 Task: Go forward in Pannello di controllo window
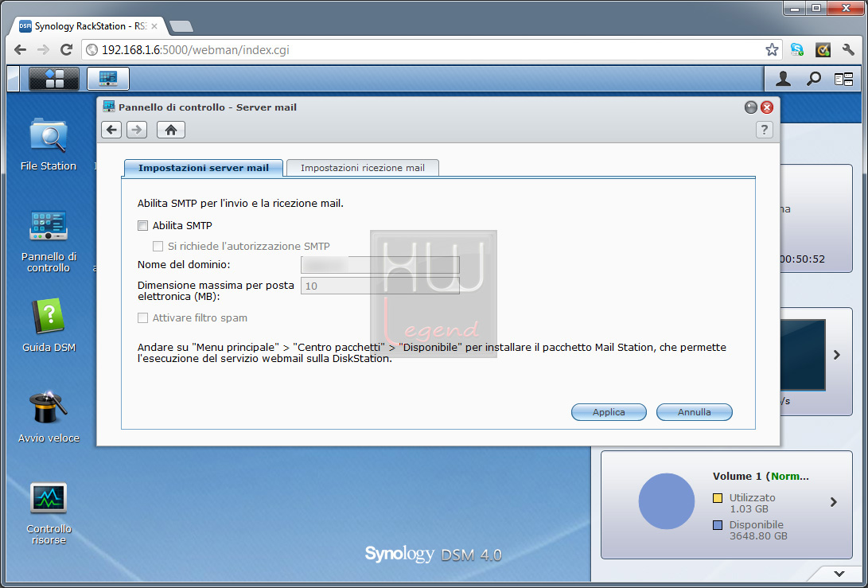pyautogui.click(x=137, y=130)
